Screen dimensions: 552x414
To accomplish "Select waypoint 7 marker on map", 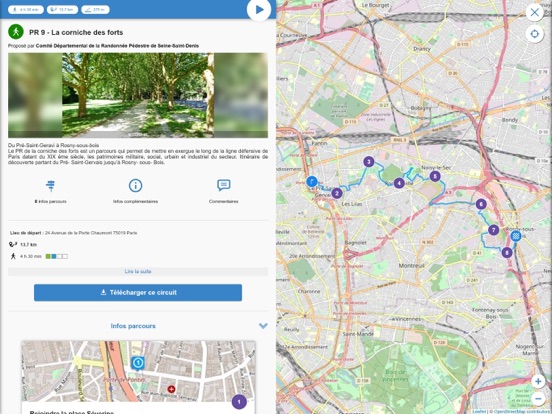I will [494, 230].
